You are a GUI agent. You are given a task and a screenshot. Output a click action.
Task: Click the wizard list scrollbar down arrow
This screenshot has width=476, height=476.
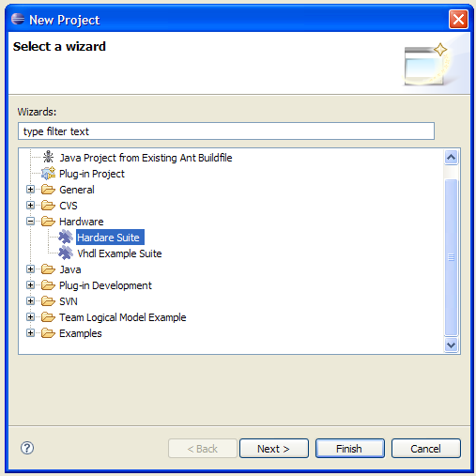pos(451,345)
